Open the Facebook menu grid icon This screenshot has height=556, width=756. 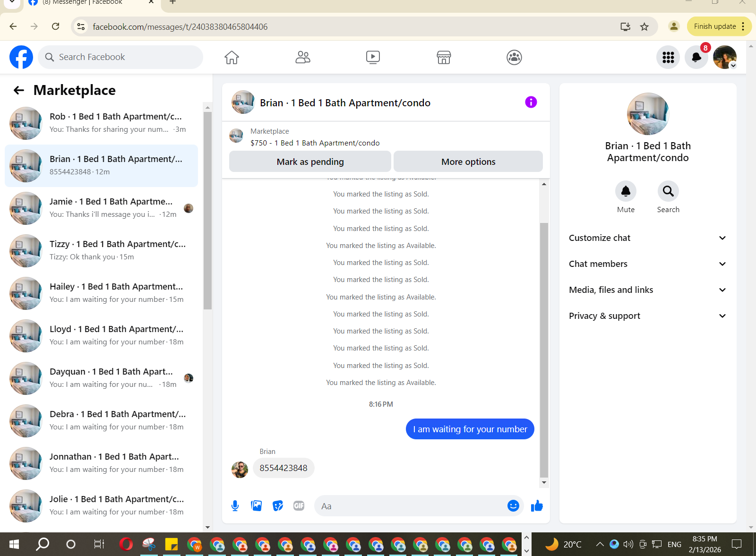point(668,57)
